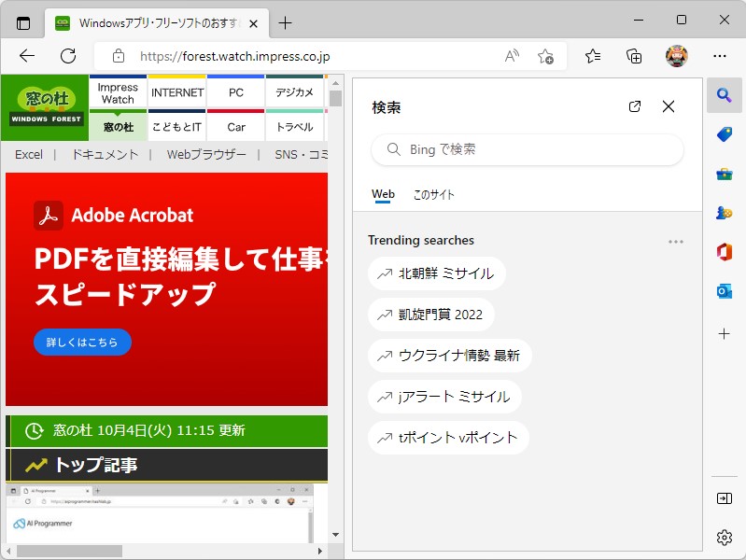The width and height of the screenshot is (746, 560).
Task: Open the トラベル navigation item
Action: tap(294, 127)
